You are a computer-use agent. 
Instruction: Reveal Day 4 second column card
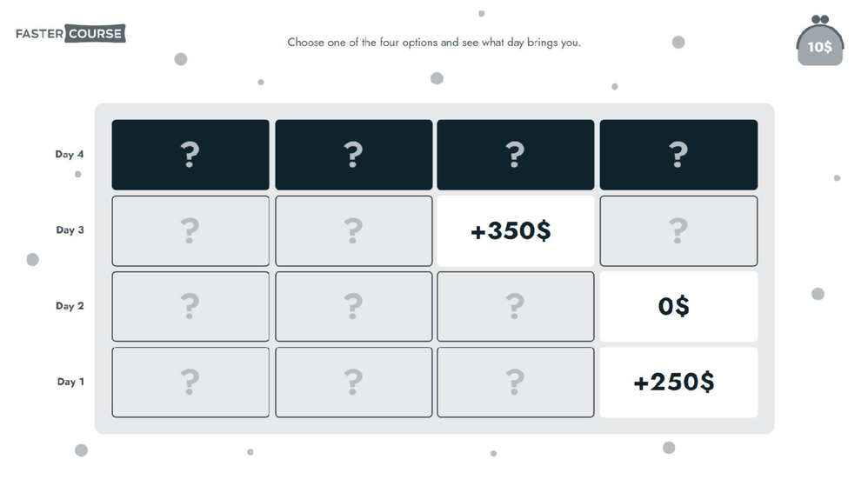point(353,155)
